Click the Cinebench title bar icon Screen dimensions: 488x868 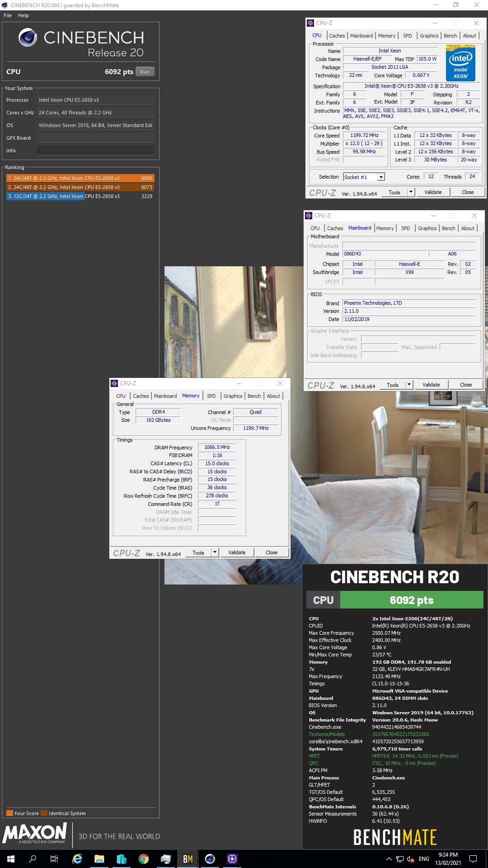[x=5, y=5]
